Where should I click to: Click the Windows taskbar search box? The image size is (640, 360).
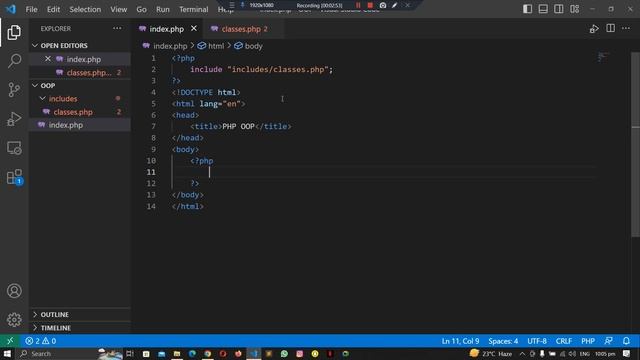tap(57, 353)
